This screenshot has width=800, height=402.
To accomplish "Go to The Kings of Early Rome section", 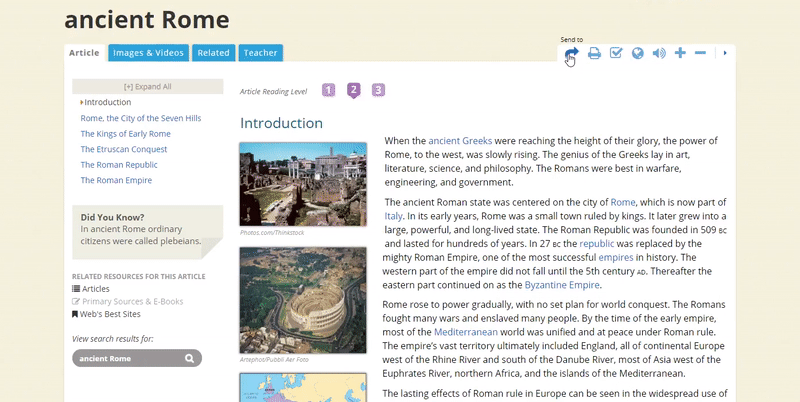I will click(x=126, y=134).
